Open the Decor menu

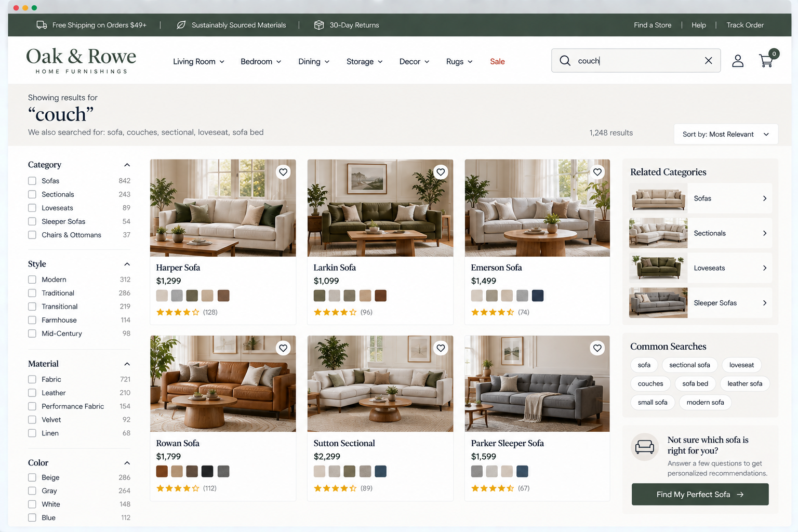click(414, 61)
